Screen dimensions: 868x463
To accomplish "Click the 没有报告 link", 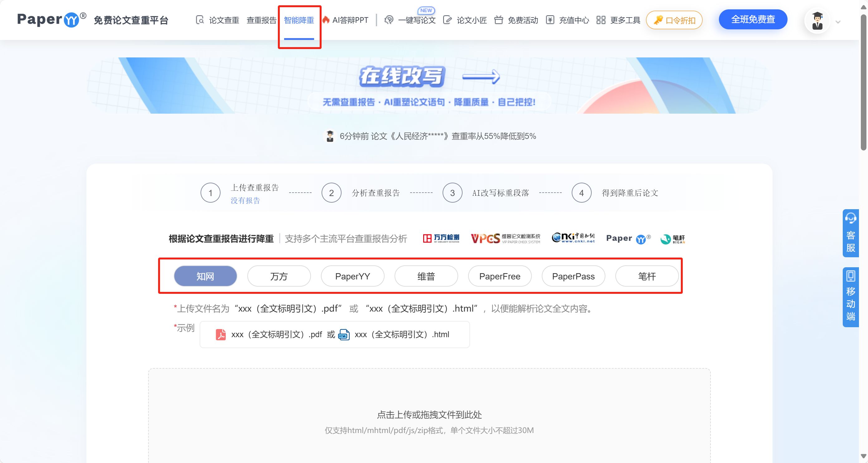I will (245, 201).
